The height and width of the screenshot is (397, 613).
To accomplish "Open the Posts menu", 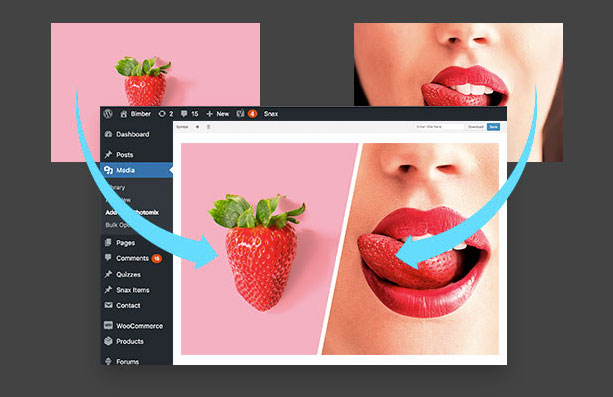I will (124, 155).
